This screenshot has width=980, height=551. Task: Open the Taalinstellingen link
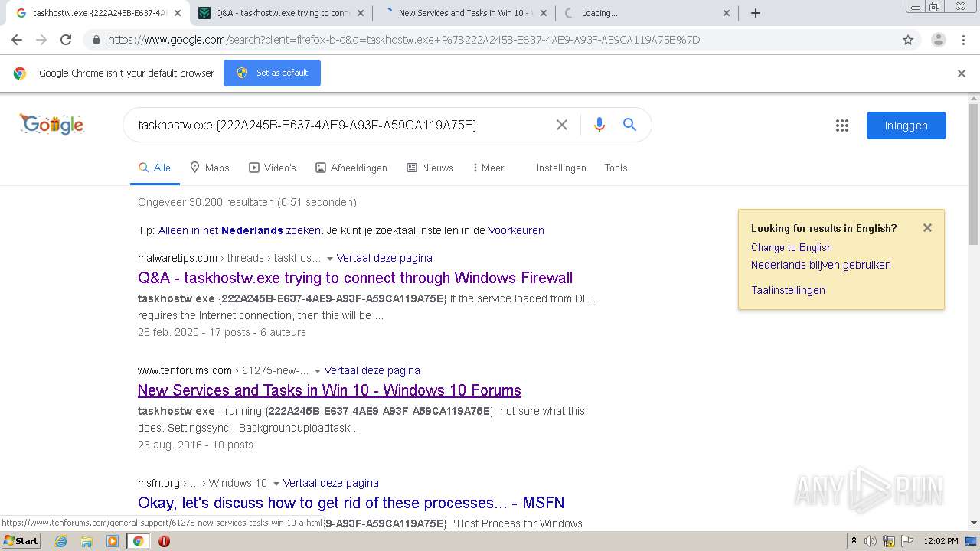(788, 290)
